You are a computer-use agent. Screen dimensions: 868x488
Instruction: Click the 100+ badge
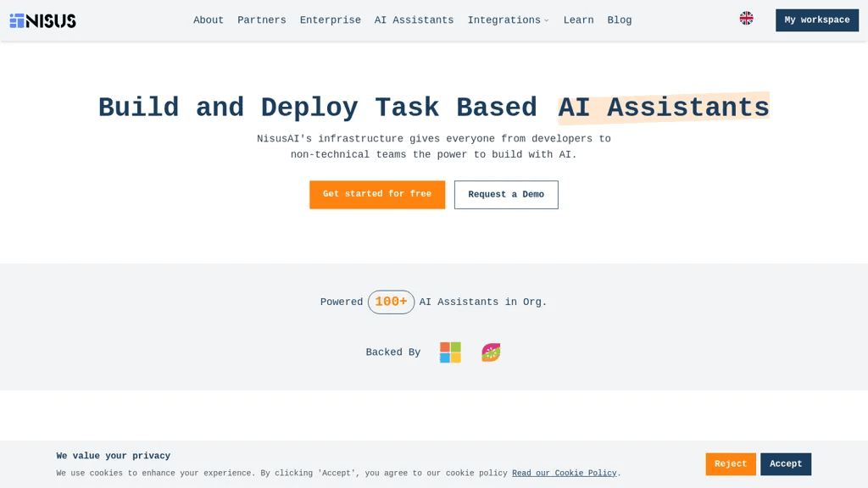[x=391, y=302]
